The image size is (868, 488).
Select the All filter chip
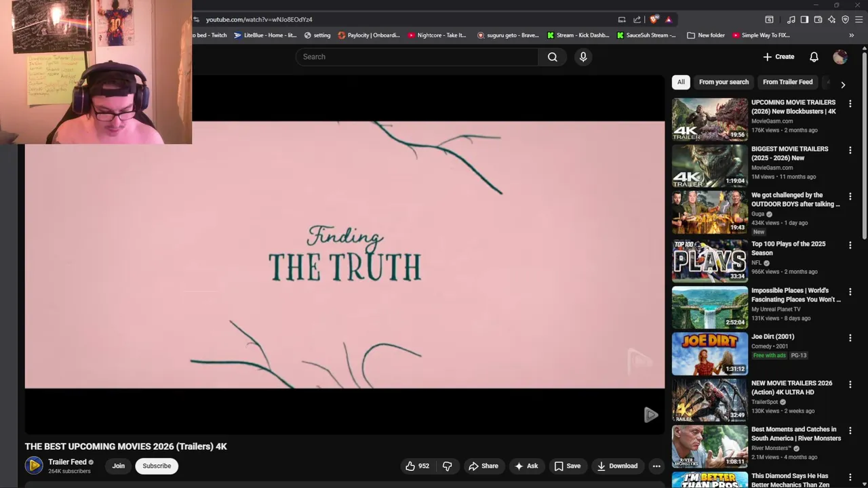point(681,82)
